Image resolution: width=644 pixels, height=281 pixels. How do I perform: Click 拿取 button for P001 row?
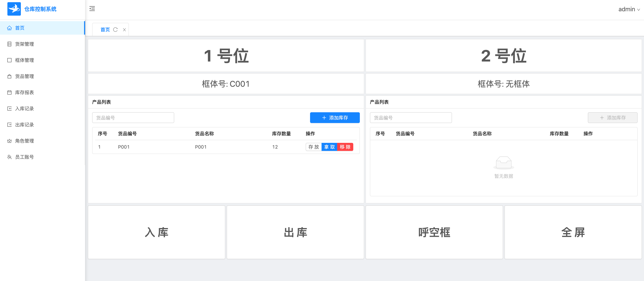tap(329, 147)
